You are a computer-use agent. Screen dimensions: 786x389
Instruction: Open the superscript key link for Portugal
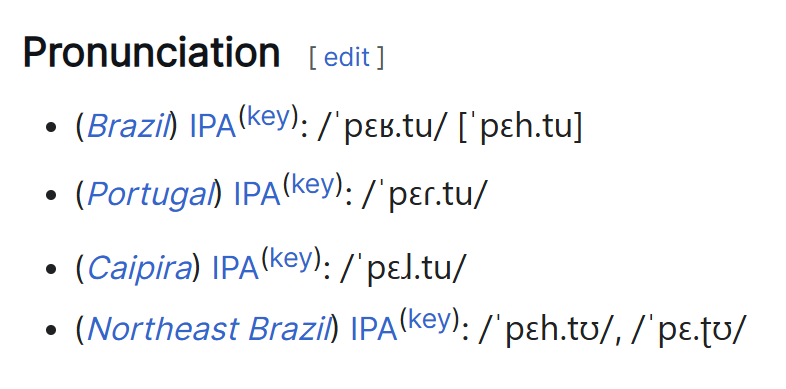312,186
